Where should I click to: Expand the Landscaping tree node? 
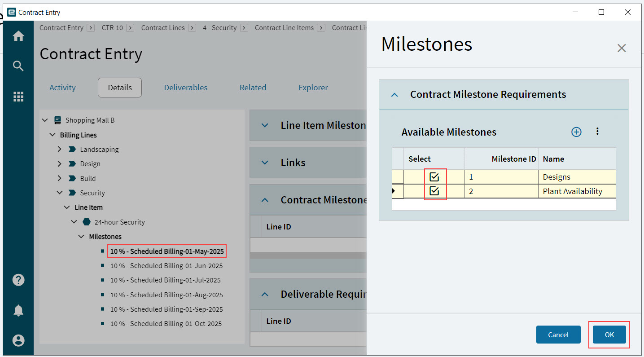click(60, 149)
